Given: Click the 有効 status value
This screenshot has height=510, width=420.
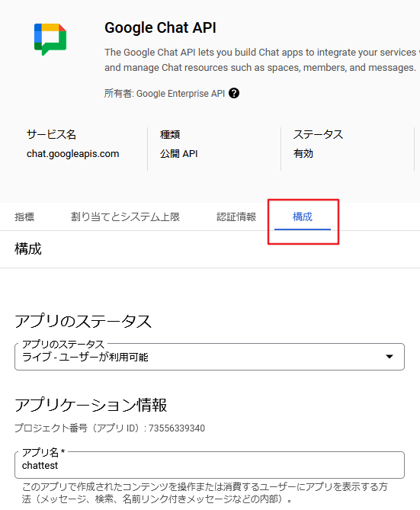Looking at the screenshot, I should pyautogui.click(x=303, y=153).
